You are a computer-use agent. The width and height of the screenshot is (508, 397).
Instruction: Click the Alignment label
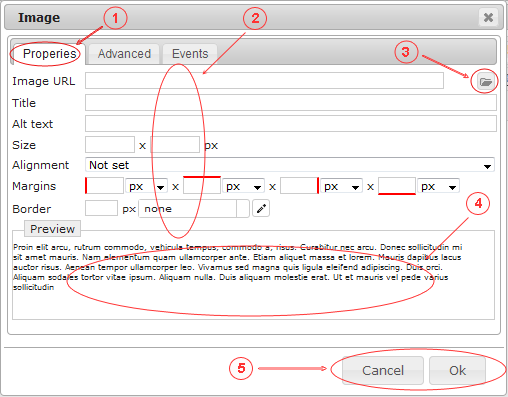40,165
